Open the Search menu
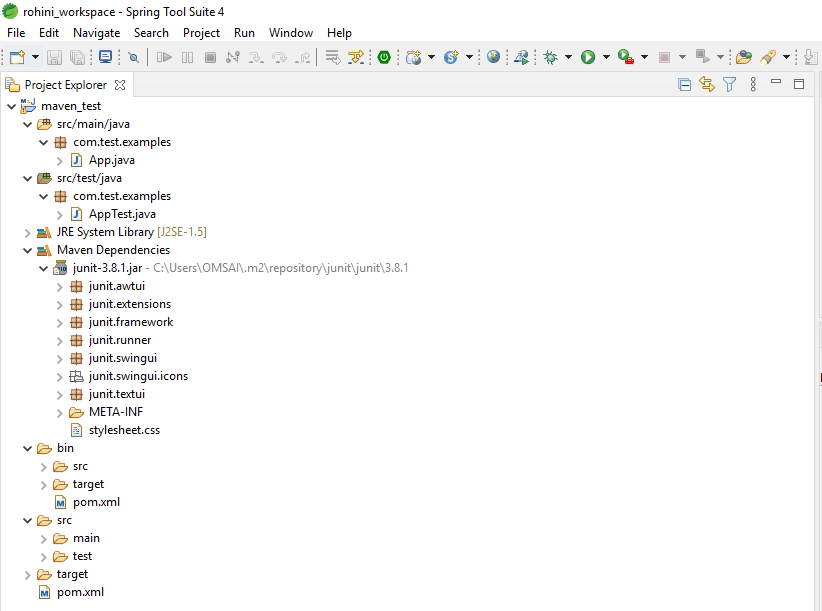This screenshot has height=611, width=822. (x=151, y=32)
